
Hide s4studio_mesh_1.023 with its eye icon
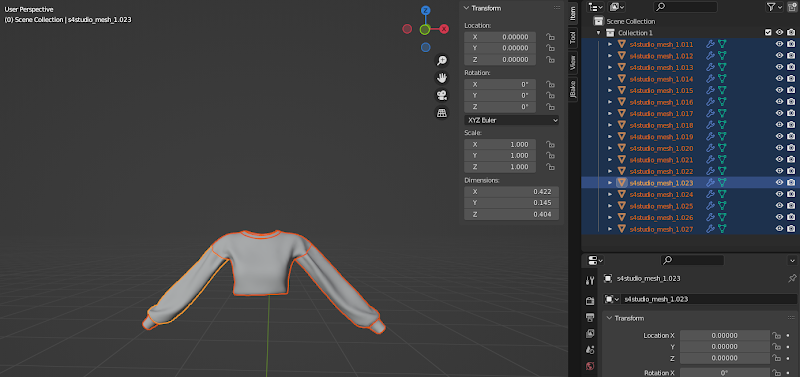pyautogui.click(x=779, y=183)
